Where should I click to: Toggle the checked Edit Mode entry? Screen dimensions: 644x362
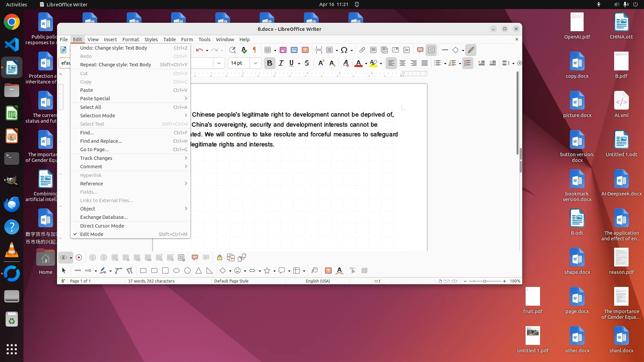coord(92,234)
